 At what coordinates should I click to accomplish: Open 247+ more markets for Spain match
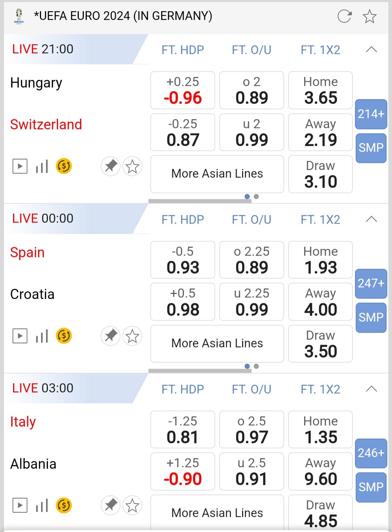tap(371, 283)
